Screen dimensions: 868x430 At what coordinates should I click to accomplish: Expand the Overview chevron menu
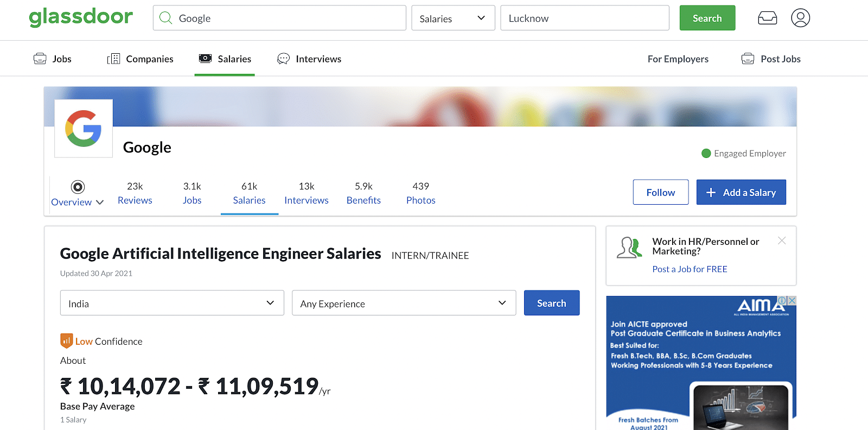[x=100, y=202]
